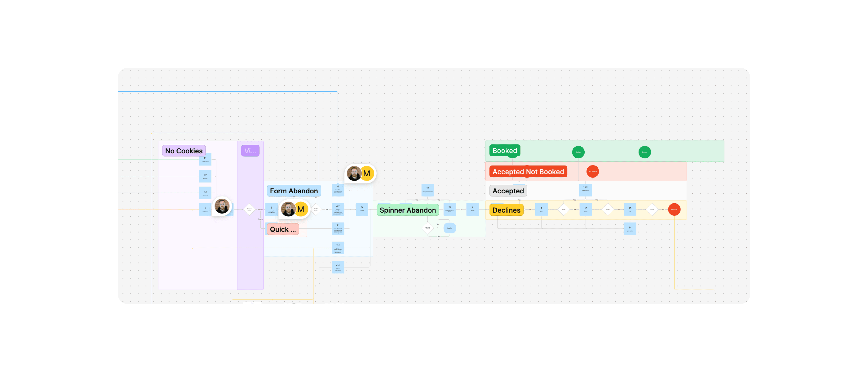Select flowchart node 3
The width and height of the screenshot is (868, 372).
(x=271, y=209)
